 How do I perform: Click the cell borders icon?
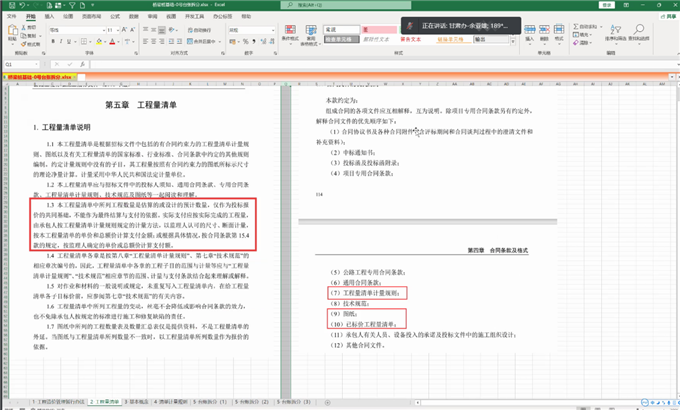coord(84,42)
